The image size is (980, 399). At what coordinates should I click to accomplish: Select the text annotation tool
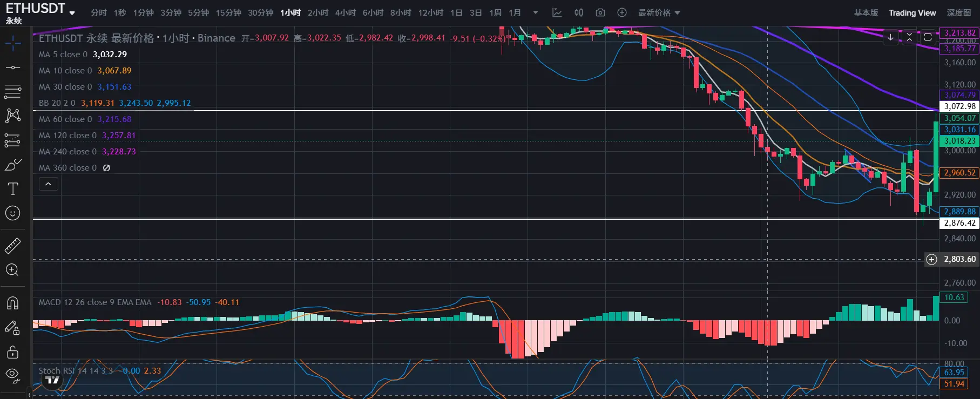(x=13, y=189)
